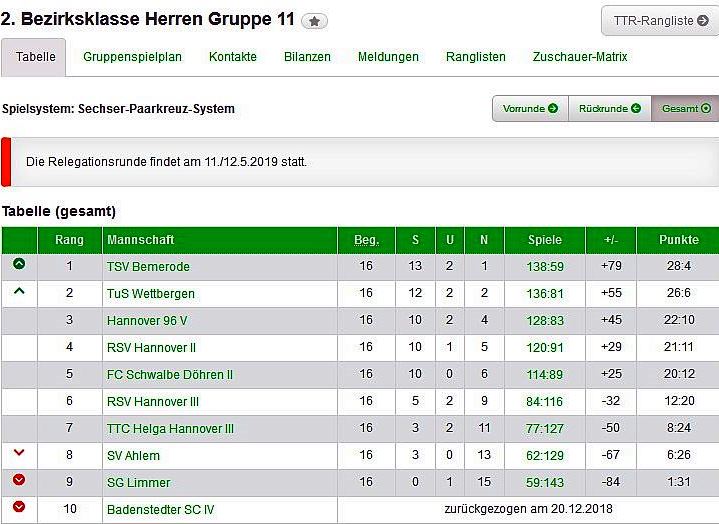Open the TTR-Rangliste button
The height and width of the screenshot is (524, 719).
(659, 20)
